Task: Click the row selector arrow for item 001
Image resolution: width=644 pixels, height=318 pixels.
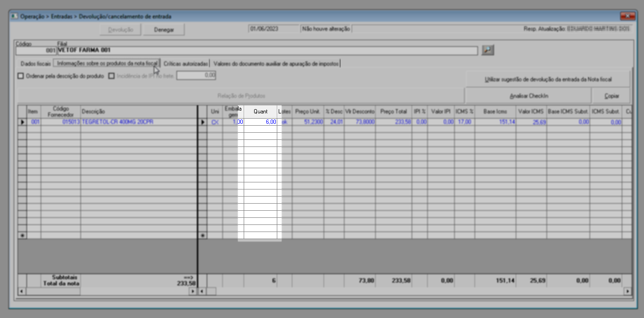Action: point(22,122)
